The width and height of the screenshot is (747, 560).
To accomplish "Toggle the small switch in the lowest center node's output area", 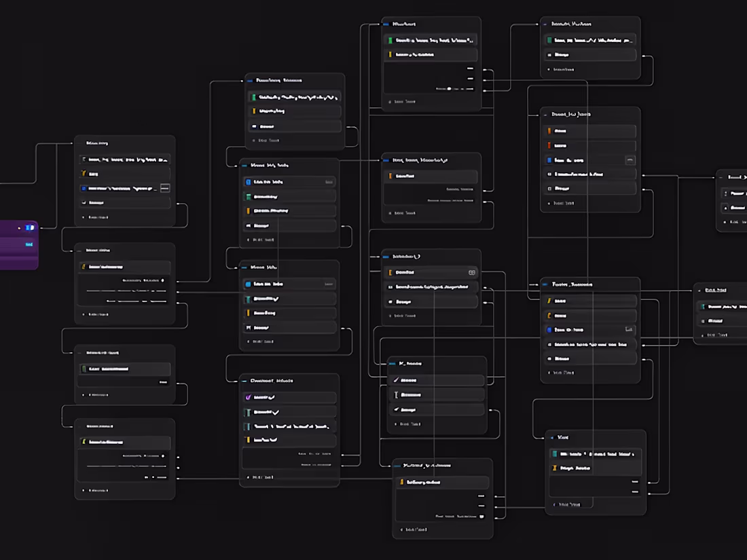I will [x=481, y=516].
